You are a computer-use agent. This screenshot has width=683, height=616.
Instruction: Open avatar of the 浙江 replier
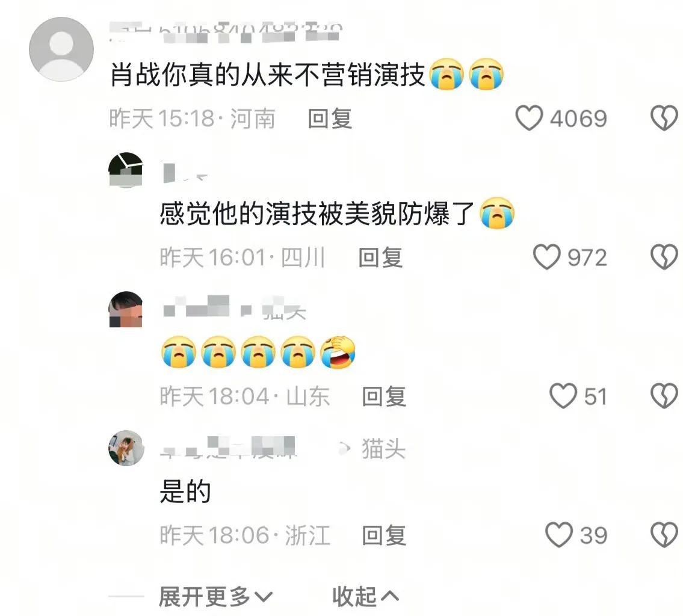(x=126, y=448)
